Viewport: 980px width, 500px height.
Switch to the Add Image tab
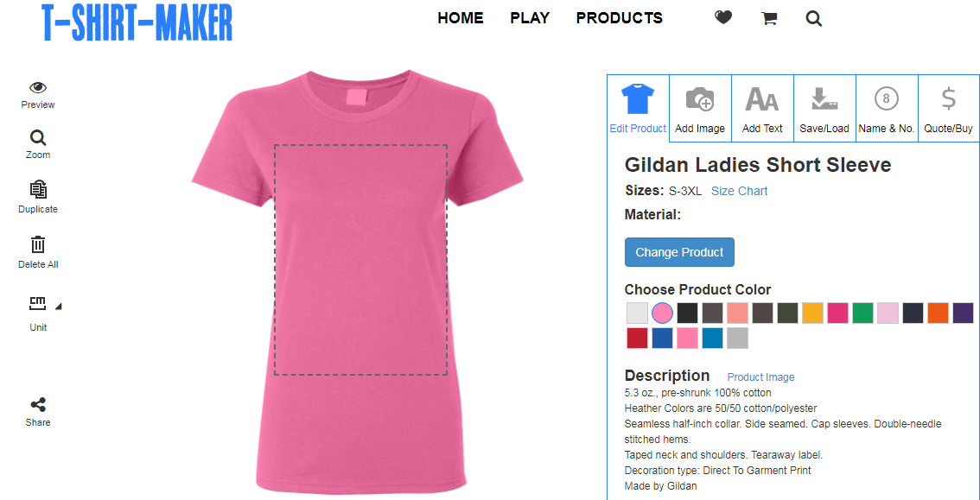pos(700,108)
